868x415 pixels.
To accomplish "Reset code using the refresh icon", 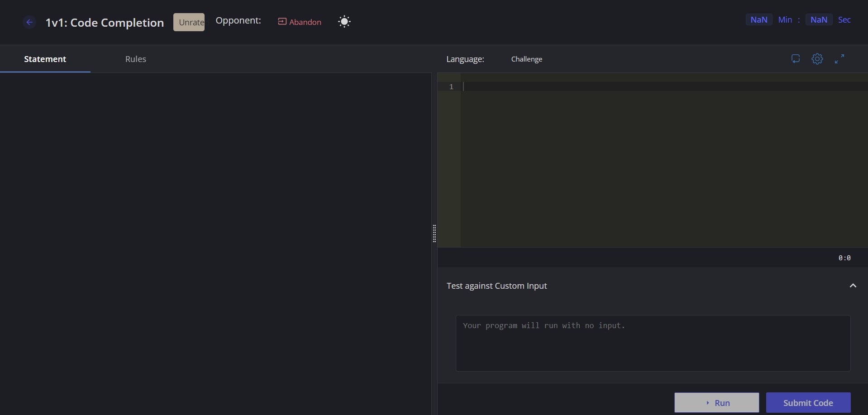I will (x=796, y=59).
